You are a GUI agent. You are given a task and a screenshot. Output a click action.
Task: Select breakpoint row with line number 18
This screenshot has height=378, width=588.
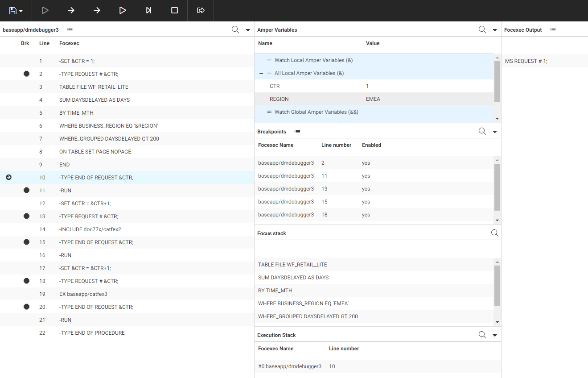pos(374,215)
